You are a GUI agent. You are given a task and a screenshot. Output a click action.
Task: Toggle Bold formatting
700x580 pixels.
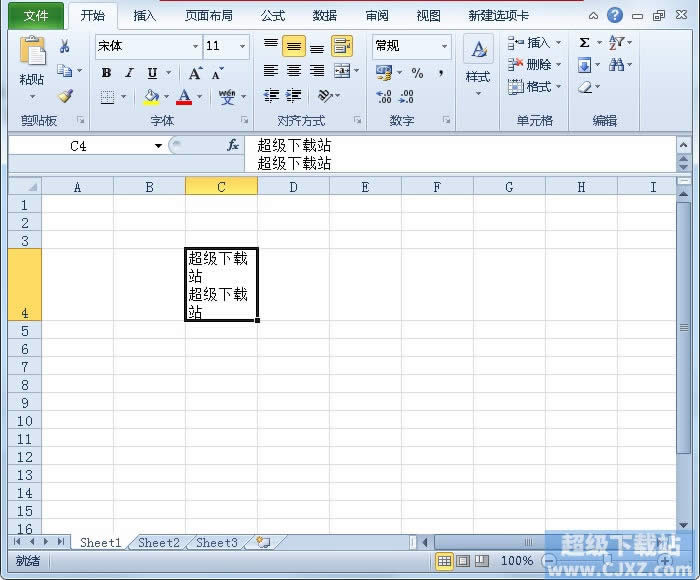pos(106,72)
